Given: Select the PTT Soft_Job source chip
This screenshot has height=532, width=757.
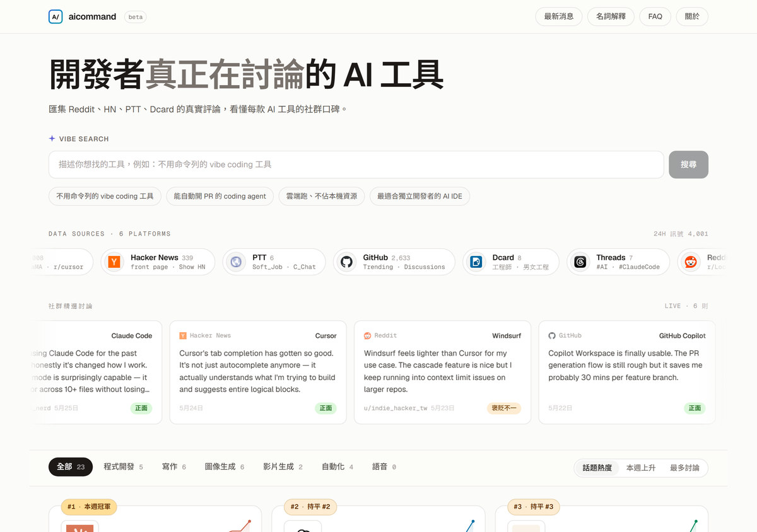Looking at the screenshot, I should [x=274, y=262].
